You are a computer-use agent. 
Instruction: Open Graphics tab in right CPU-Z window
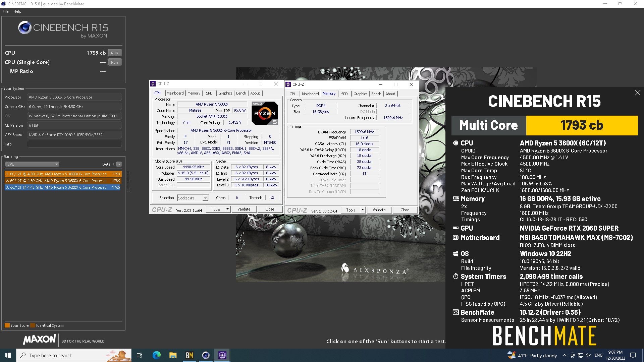361,94
